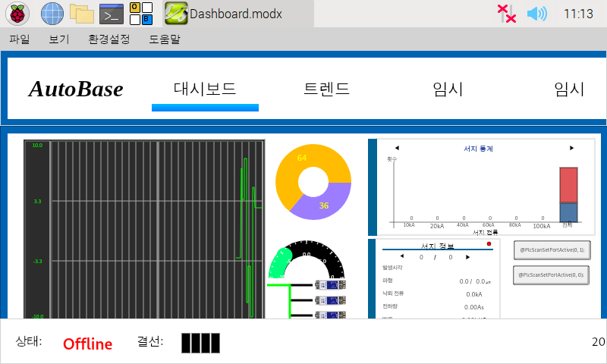
Task: Show next 서지 정보 record
Action: coord(467,257)
